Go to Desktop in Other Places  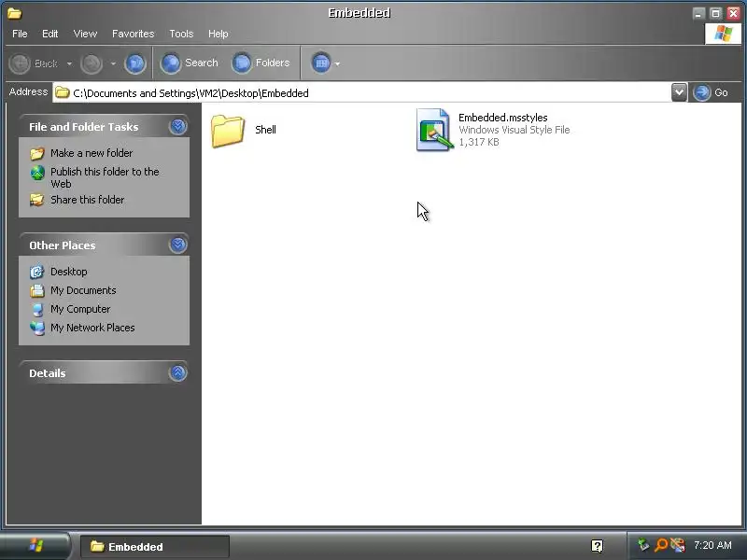(x=68, y=272)
